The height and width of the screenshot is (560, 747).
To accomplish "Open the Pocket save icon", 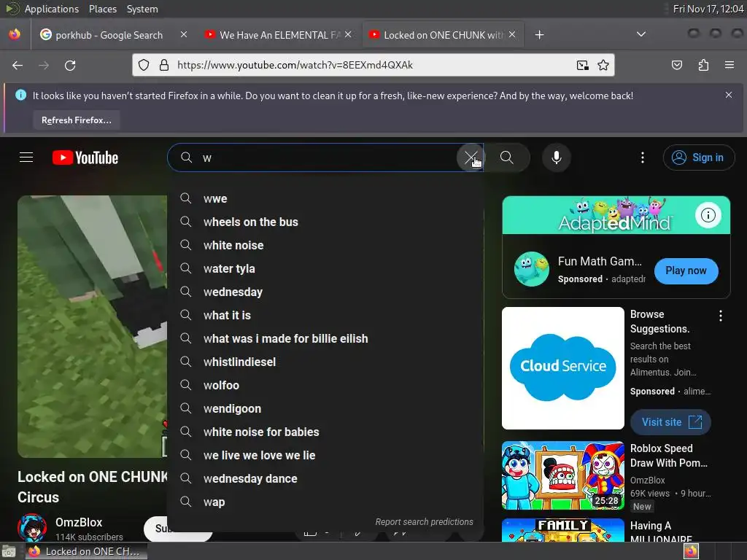I will point(676,65).
